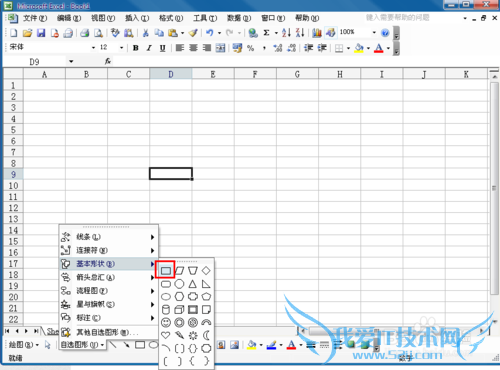
Task: Click the New workbook icon
Action: [x=14, y=33]
